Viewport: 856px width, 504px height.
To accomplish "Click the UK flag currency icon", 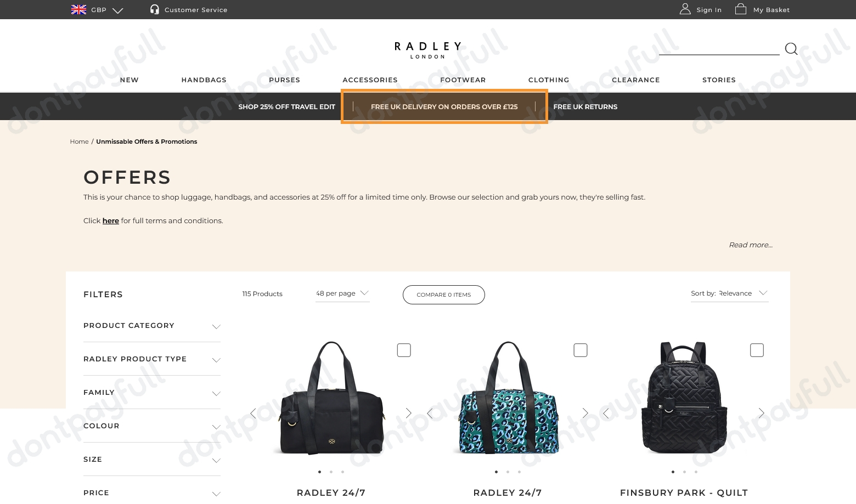I will pos(79,9).
